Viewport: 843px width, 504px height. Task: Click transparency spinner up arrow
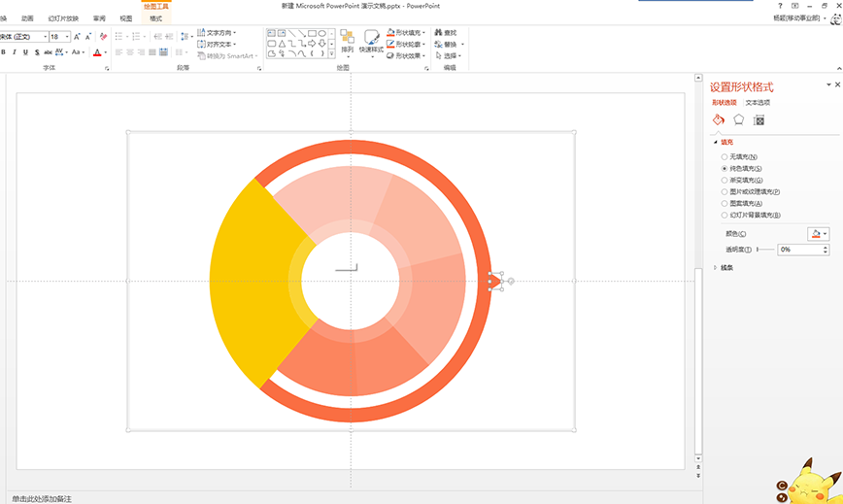tap(826, 248)
